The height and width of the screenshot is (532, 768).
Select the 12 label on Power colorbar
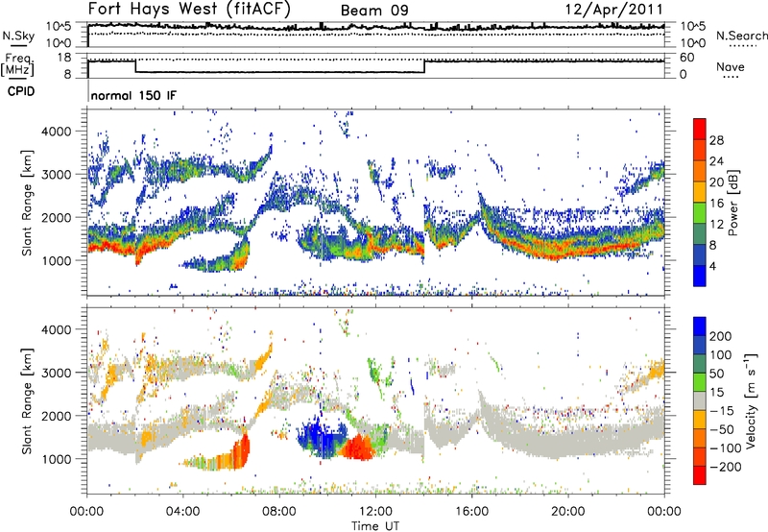(x=716, y=225)
